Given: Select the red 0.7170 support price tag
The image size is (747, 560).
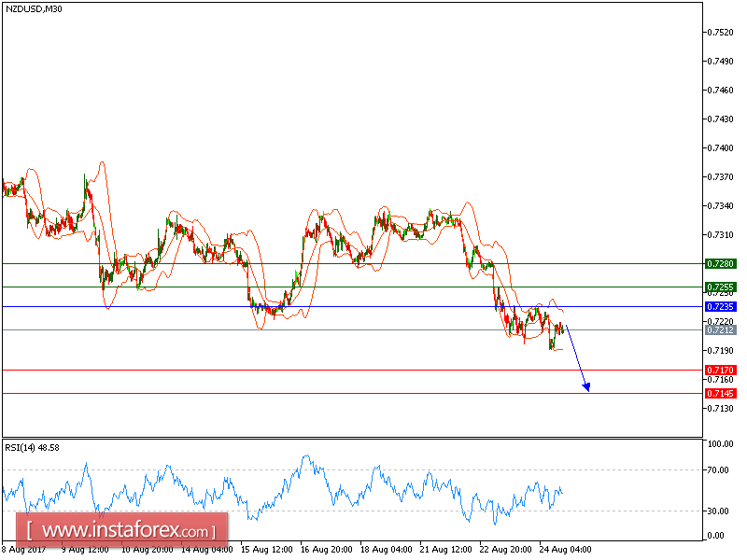Looking at the screenshot, I should click(x=722, y=370).
